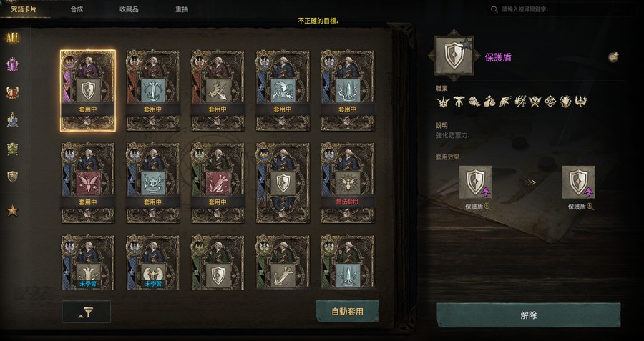Open the 收藏品 tab
Image resolution: width=644 pixels, height=341 pixels.
point(129,9)
